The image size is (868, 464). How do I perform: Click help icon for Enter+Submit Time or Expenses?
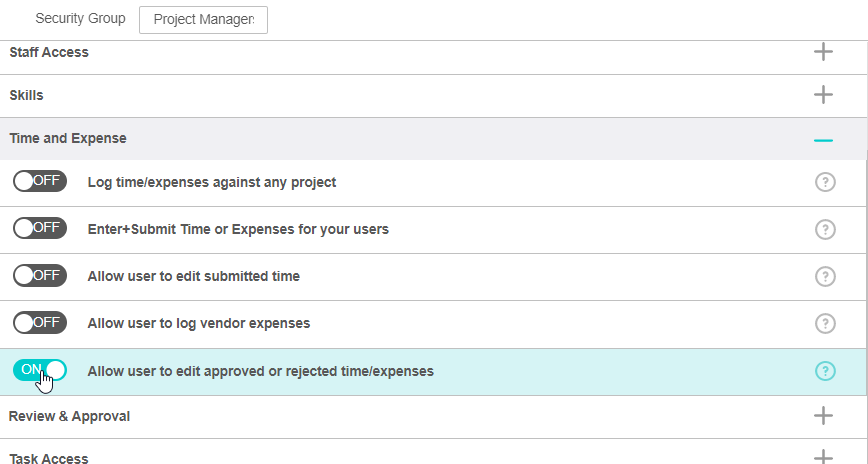(825, 229)
